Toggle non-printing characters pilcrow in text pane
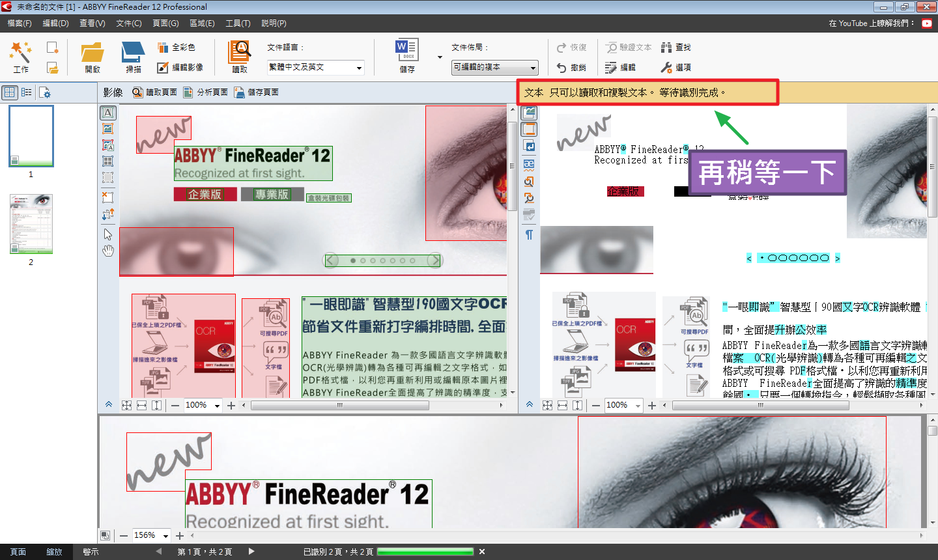Screen dimensions: 938x560 pyautogui.click(x=529, y=234)
